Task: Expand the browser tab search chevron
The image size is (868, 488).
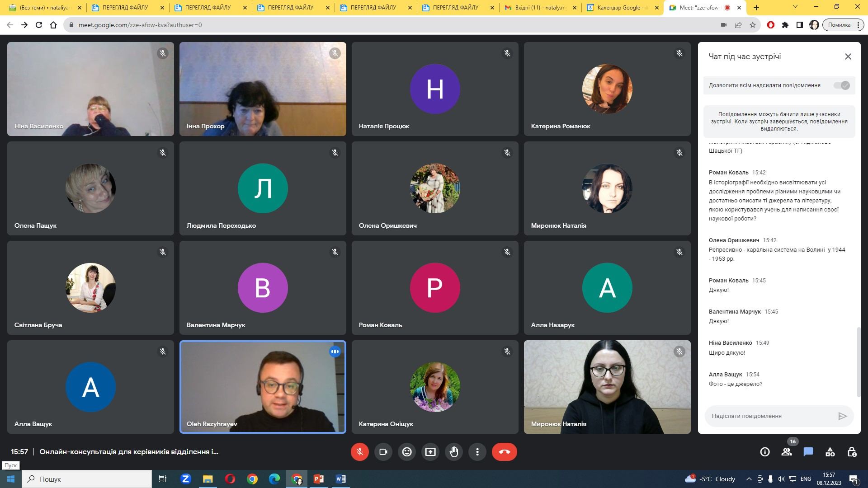Action: click(x=795, y=7)
